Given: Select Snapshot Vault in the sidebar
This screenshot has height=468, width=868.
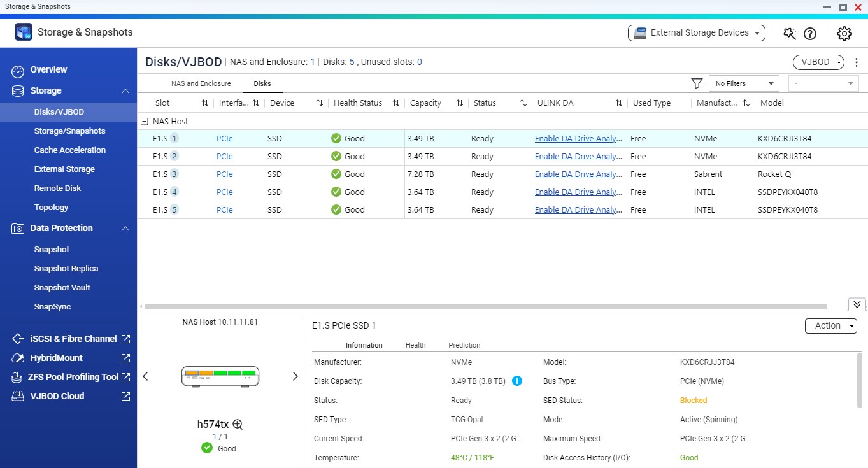Looking at the screenshot, I should (x=62, y=288).
